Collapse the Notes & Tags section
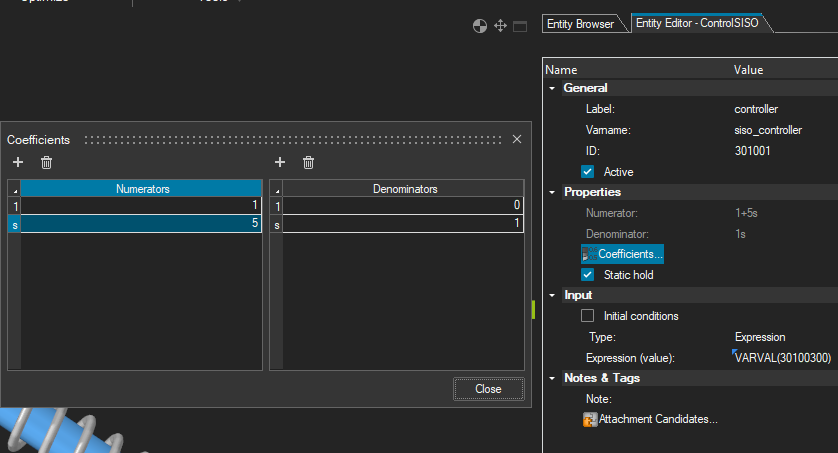Image resolution: width=838 pixels, height=453 pixels. (552, 378)
